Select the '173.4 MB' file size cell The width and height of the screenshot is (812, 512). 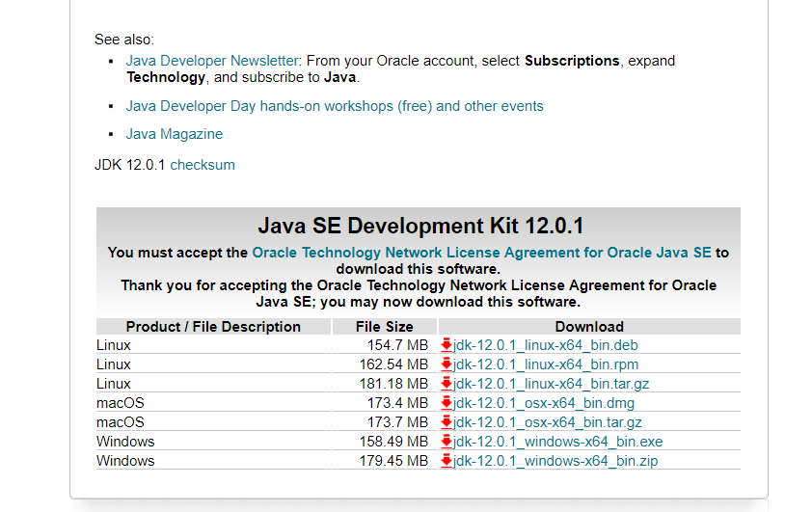tap(397, 403)
